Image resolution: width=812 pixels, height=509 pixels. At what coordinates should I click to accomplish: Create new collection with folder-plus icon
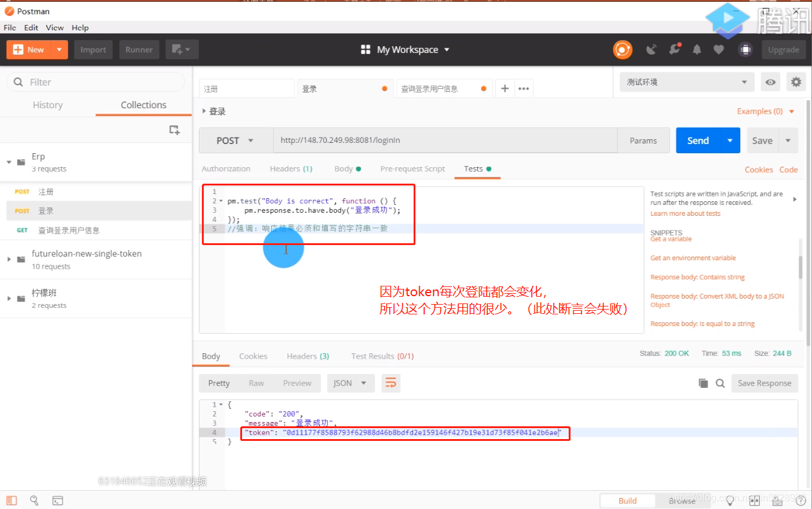point(175,130)
